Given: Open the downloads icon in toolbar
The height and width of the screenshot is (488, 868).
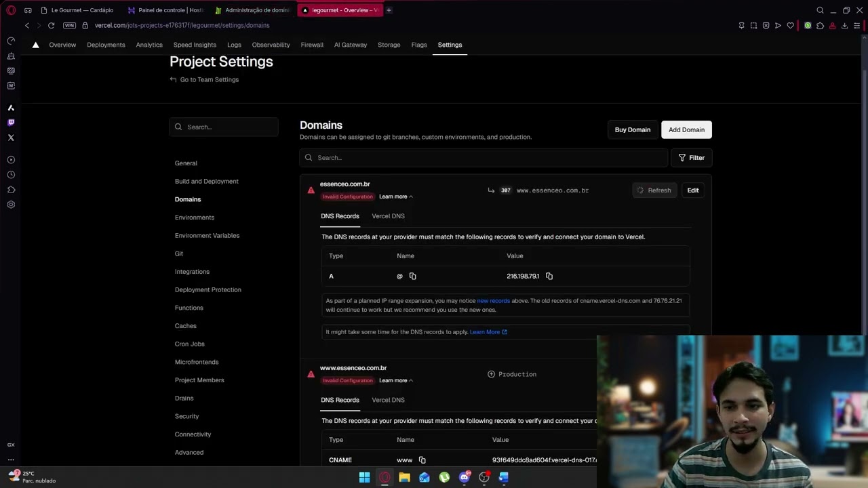Looking at the screenshot, I should pos(844,26).
